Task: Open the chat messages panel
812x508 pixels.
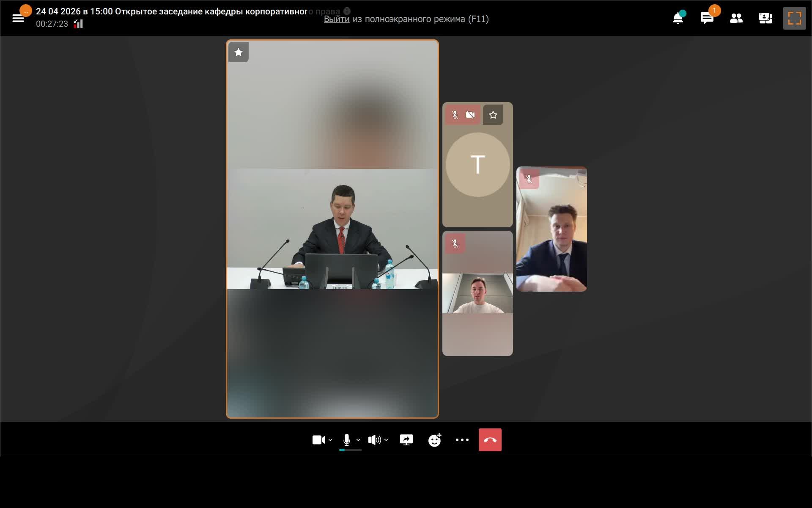Action: [x=707, y=18]
